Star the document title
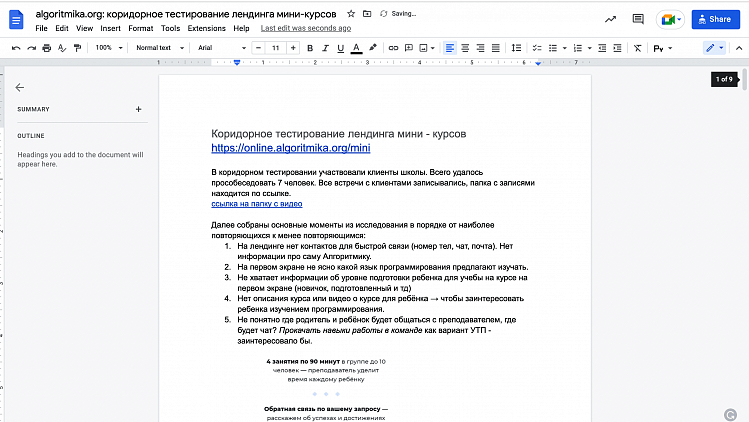 (x=350, y=15)
